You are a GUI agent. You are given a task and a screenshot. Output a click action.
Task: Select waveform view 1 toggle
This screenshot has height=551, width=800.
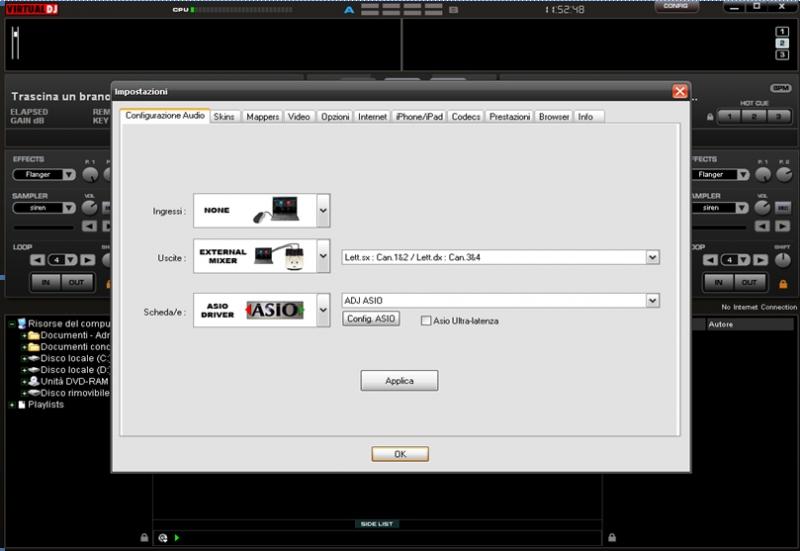(x=782, y=31)
